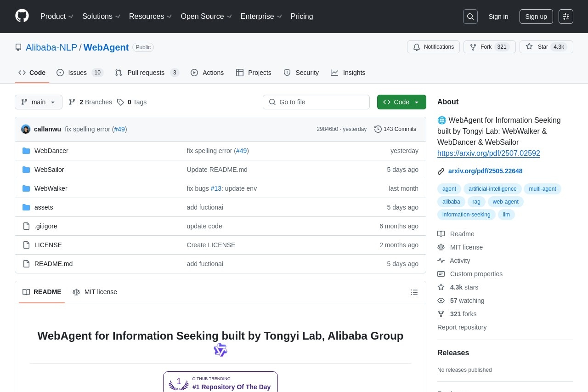Click the Notifications button
The height and width of the screenshot is (392, 588).
433,47
